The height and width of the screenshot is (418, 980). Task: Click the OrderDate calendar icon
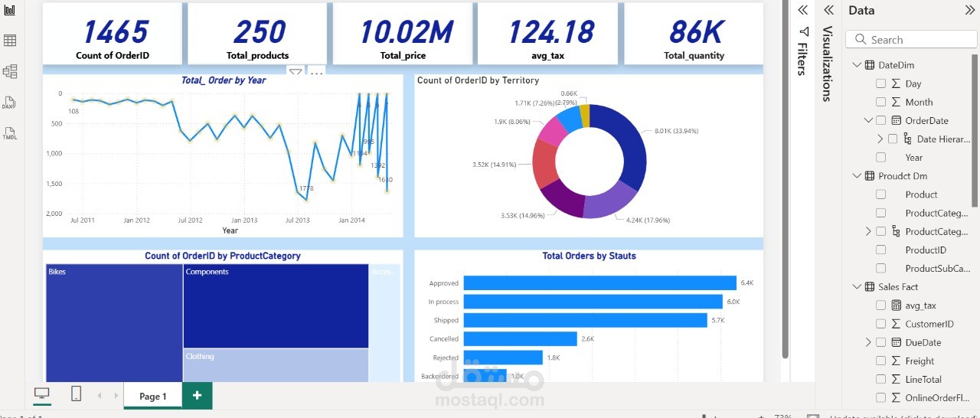point(897,120)
